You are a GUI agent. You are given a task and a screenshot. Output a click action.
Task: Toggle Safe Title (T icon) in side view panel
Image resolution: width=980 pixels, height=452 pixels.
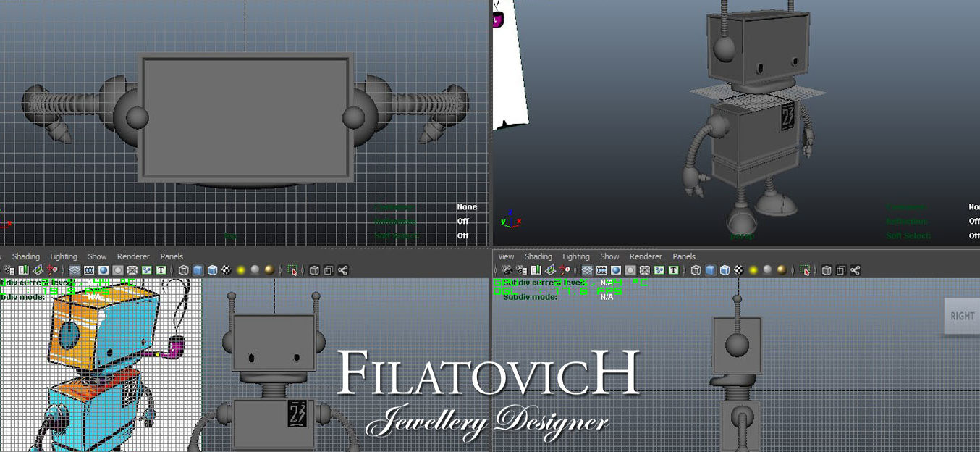click(x=673, y=270)
